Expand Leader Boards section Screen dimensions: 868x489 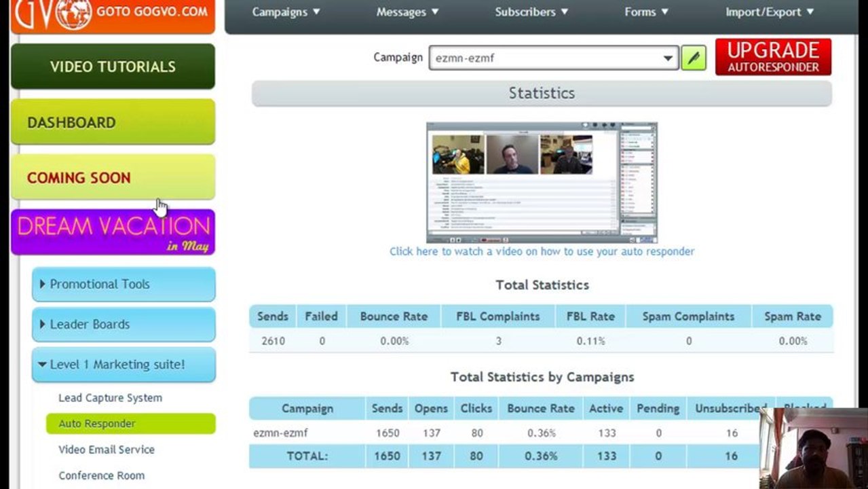[x=124, y=324]
